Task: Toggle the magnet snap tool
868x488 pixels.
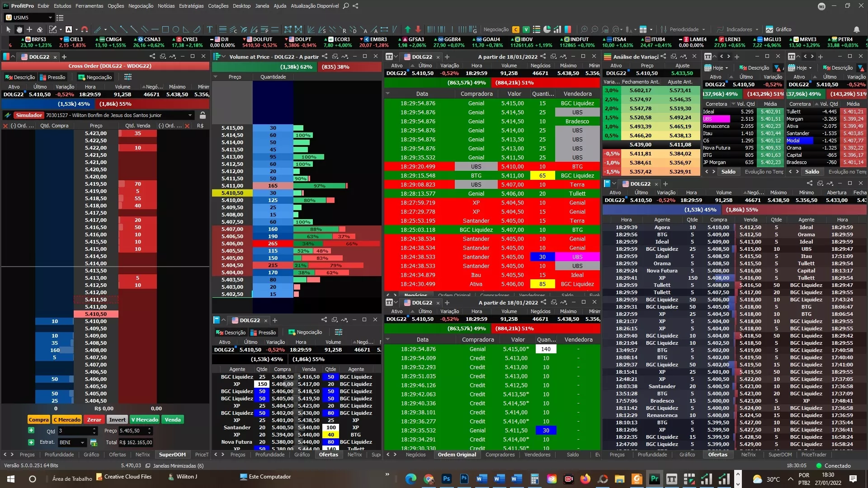Action: point(85,29)
